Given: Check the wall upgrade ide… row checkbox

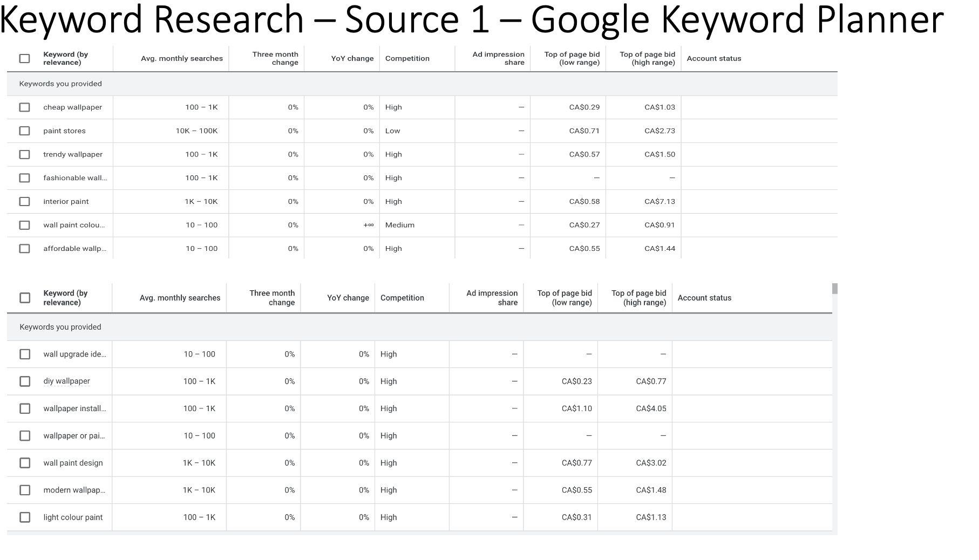Looking at the screenshot, I should pos(25,354).
